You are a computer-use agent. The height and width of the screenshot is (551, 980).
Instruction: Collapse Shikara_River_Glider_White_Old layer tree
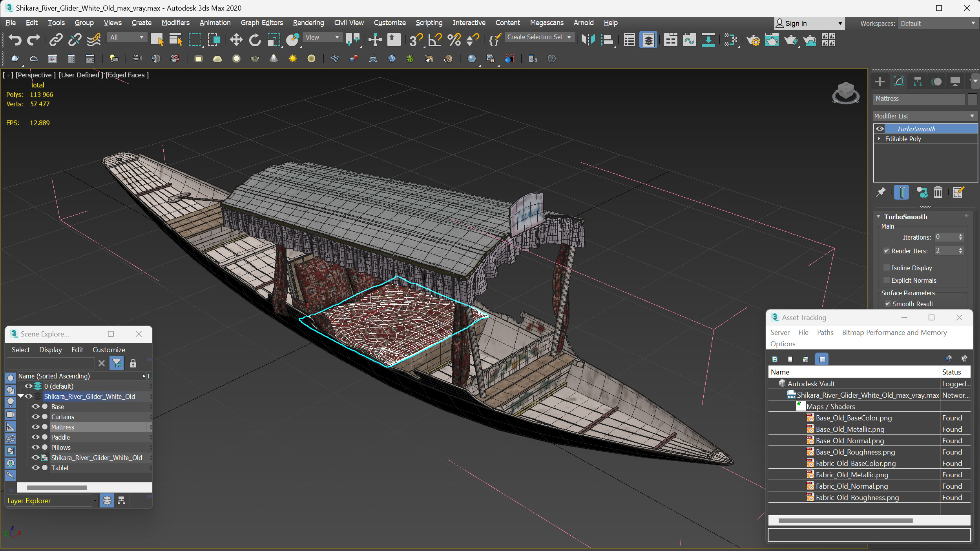pos(20,396)
